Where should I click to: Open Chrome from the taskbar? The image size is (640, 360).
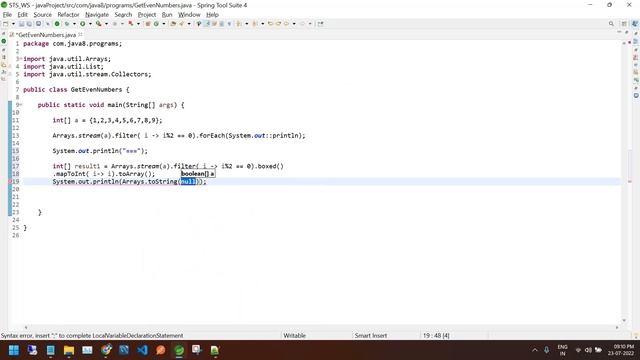[x=107, y=350]
